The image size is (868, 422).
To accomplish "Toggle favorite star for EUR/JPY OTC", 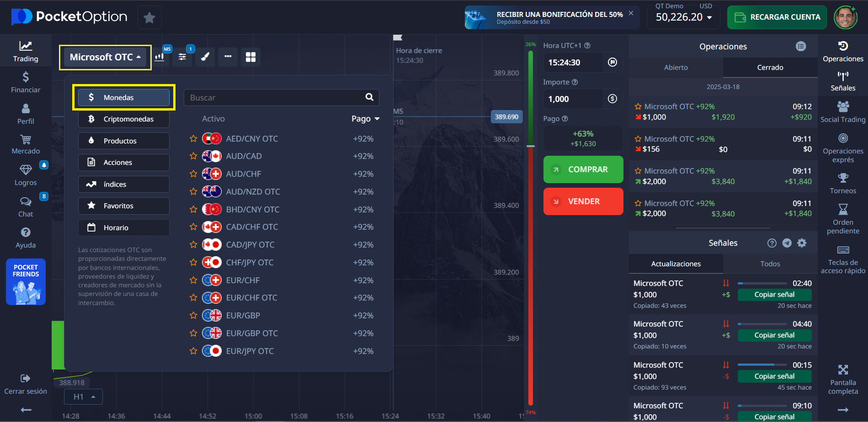I will pyautogui.click(x=193, y=351).
